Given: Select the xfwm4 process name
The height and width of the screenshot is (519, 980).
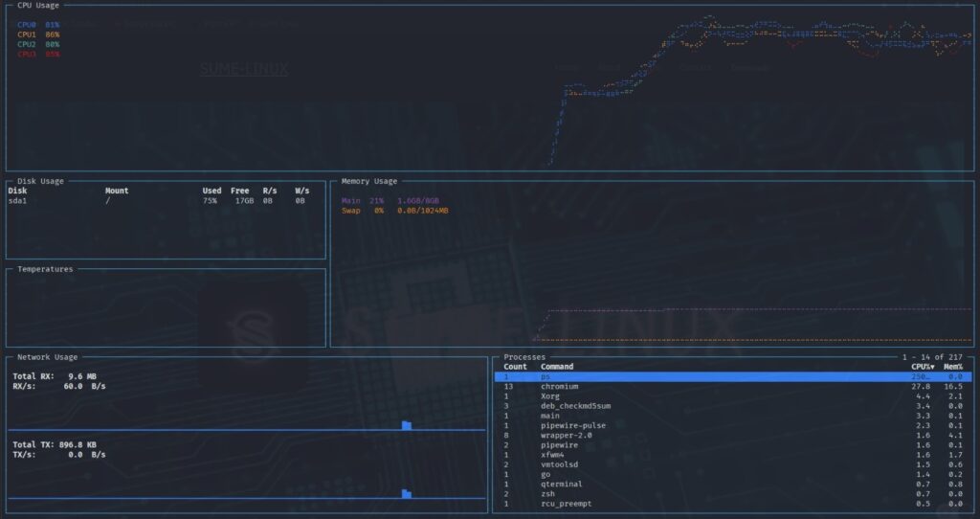Looking at the screenshot, I should click(x=552, y=455).
